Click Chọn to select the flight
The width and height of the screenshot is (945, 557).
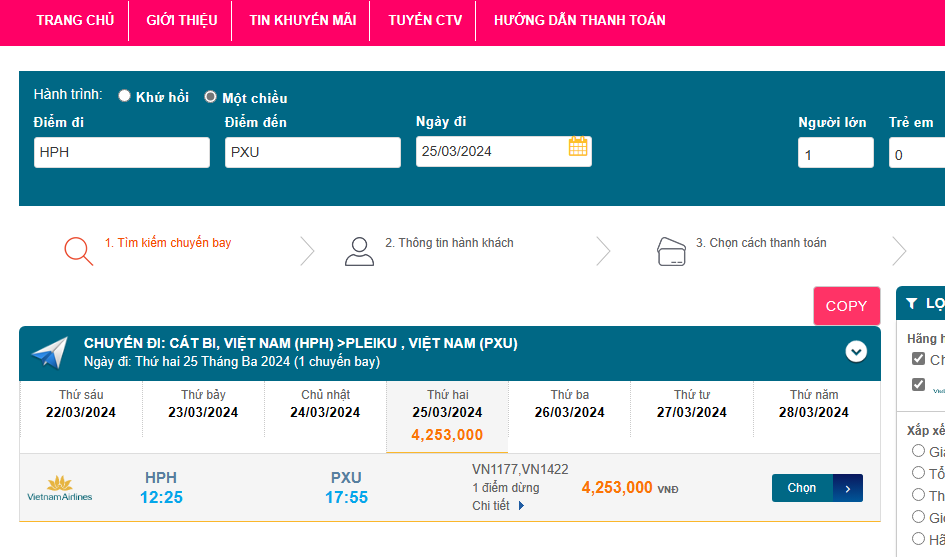pos(816,488)
